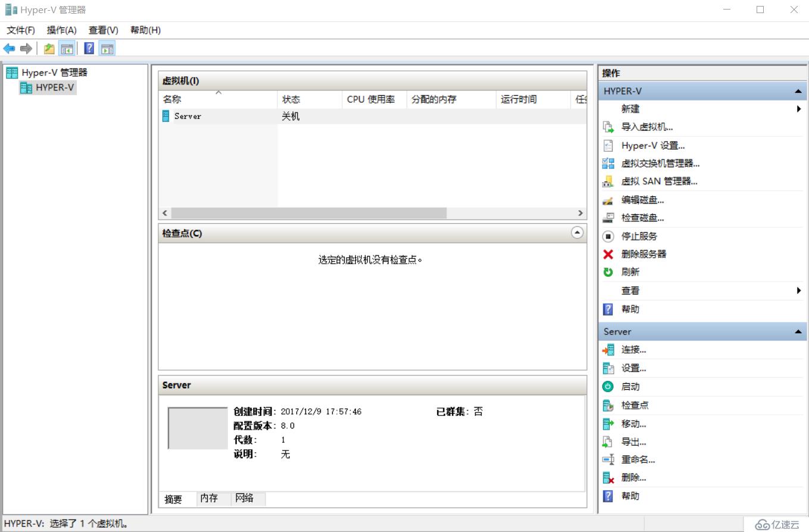Click the Forward arrow toolbar icon
This screenshot has width=809, height=532.
tap(26, 49)
